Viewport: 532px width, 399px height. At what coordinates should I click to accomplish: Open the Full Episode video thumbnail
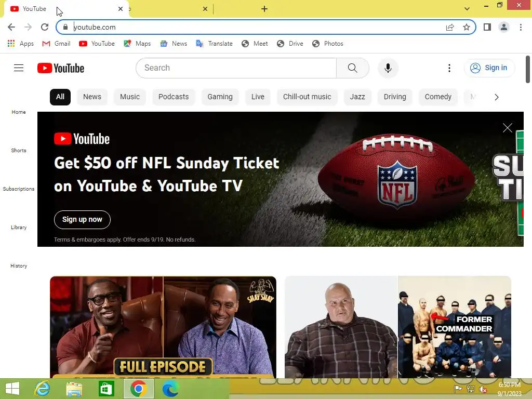pos(163,327)
